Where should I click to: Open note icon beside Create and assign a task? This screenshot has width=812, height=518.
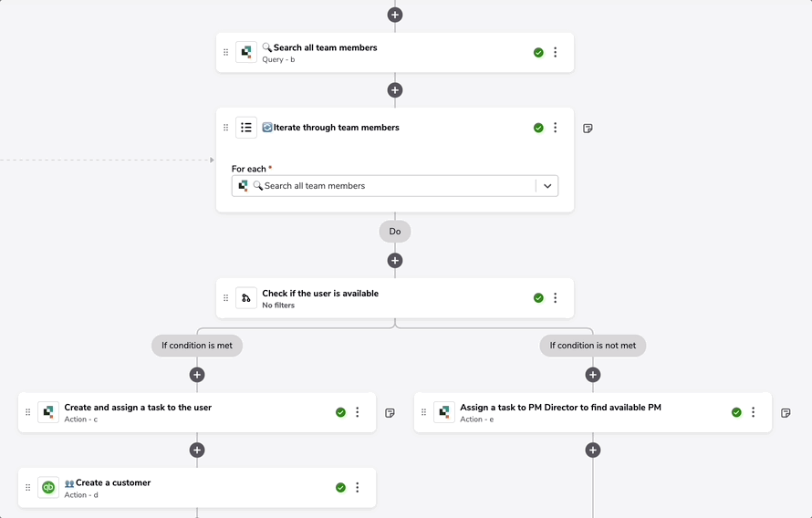pyautogui.click(x=390, y=412)
